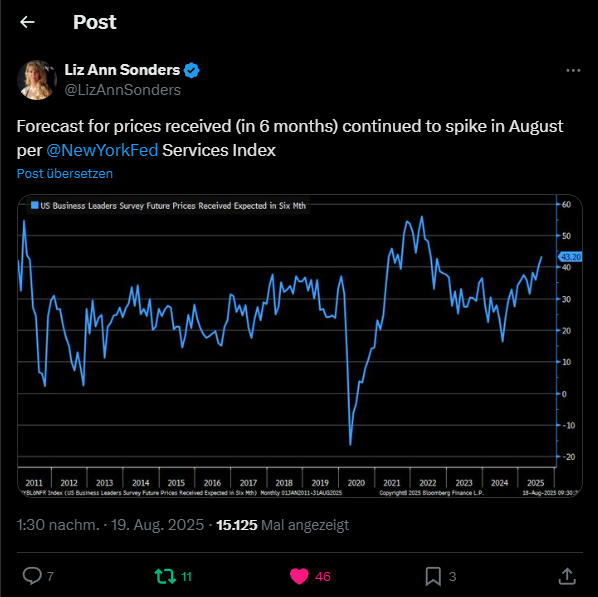Open Liz Ann Sonders' profile picture
Viewport: 598px width, 597px height.
[x=37, y=80]
